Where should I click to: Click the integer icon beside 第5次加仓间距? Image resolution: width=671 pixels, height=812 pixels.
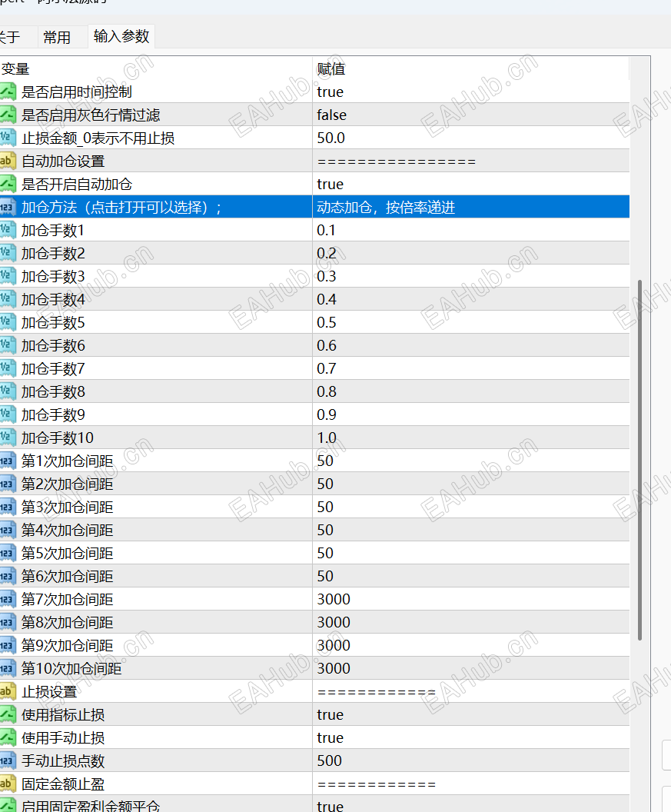point(8,553)
